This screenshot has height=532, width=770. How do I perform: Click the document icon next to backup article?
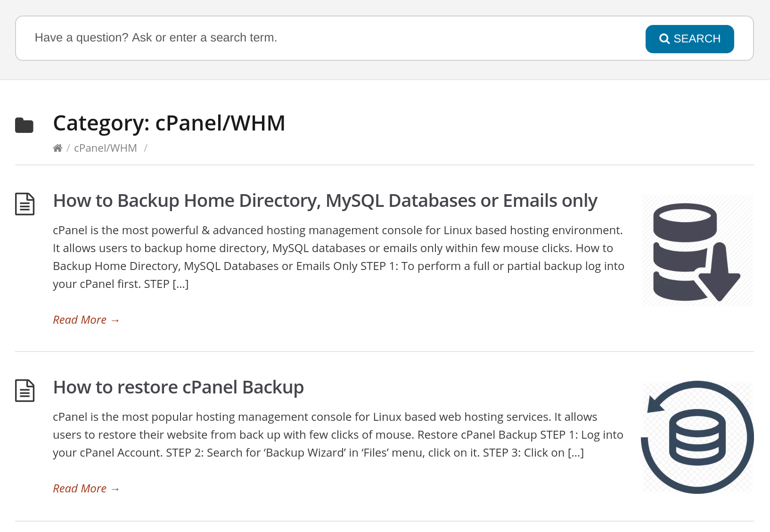25,204
